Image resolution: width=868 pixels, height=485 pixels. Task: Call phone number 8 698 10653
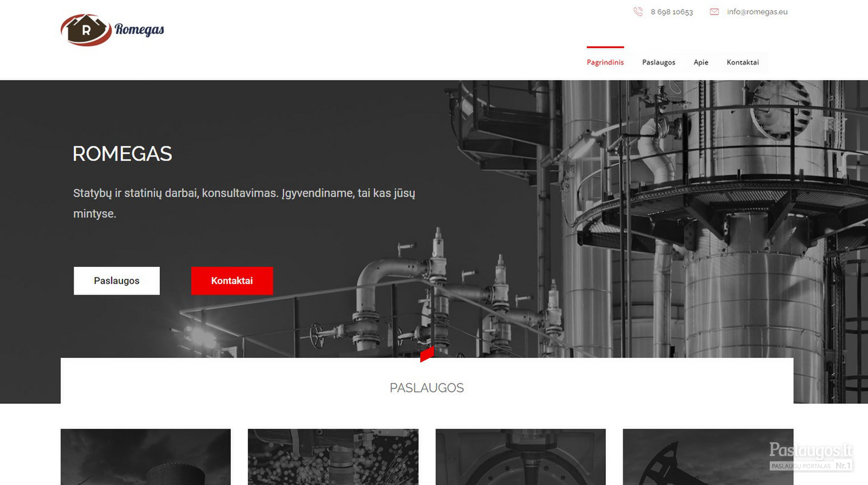click(x=671, y=11)
